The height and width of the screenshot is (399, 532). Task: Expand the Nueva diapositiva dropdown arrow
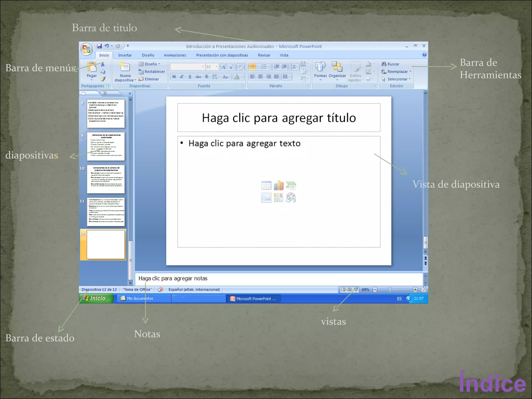tap(135, 80)
